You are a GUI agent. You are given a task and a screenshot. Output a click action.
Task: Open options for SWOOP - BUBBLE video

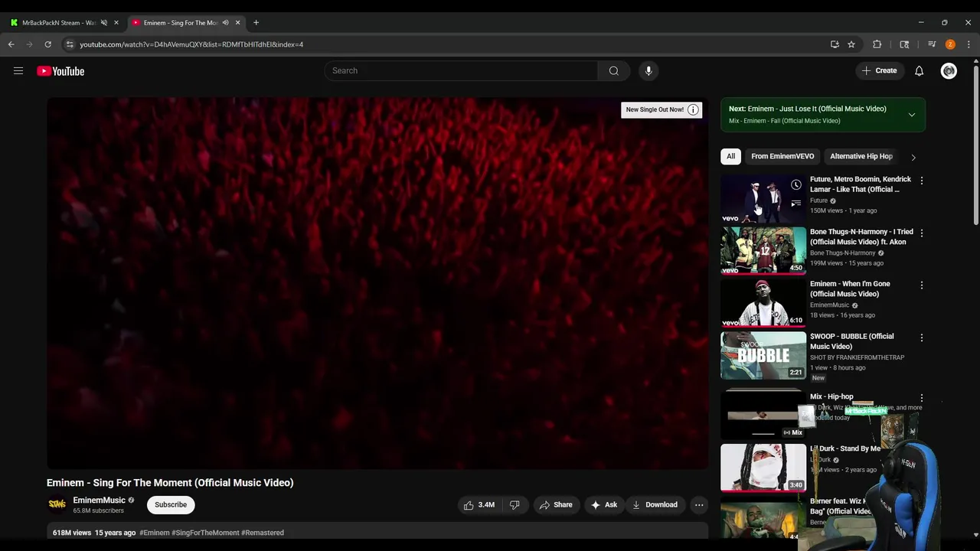[x=922, y=337]
